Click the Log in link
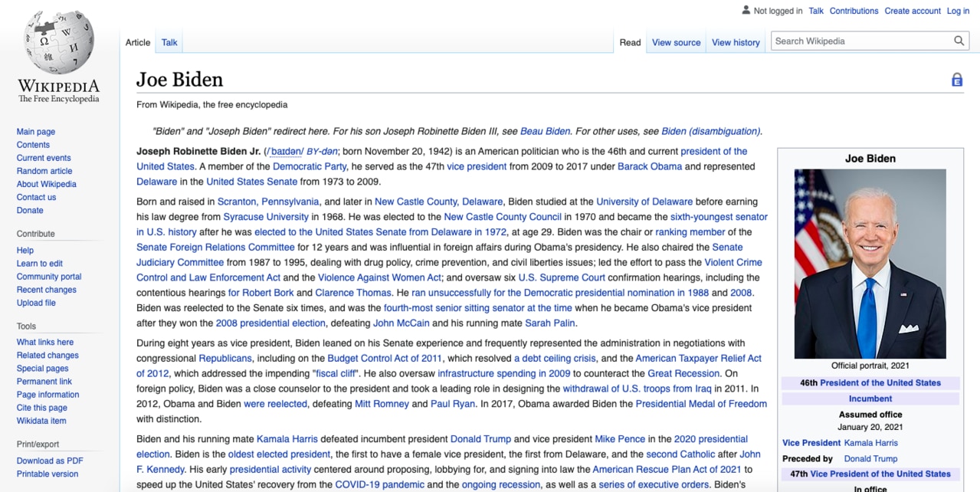This screenshot has height=492, width=980. [958, 11]
